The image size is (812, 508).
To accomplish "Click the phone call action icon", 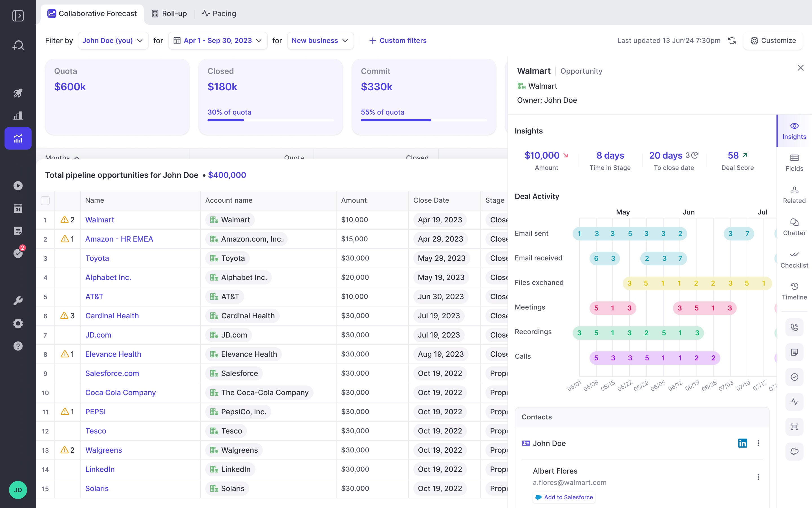I will click(x=794, y=327).
